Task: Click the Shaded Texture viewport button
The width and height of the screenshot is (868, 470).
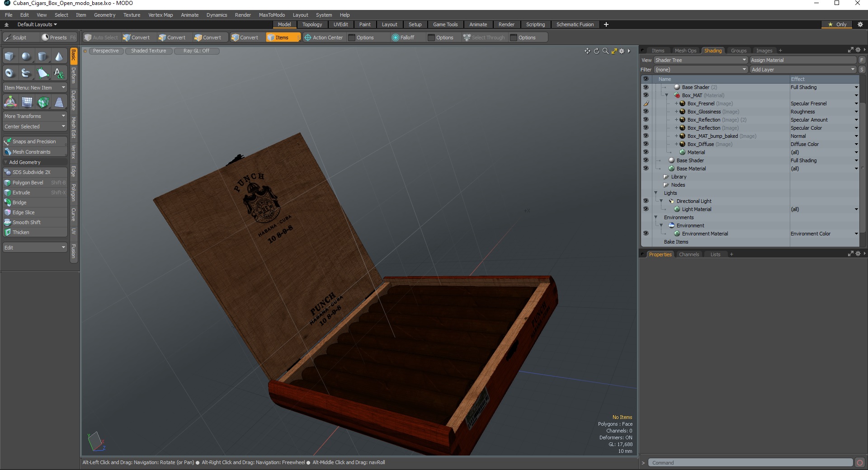Action: point(149,51)
